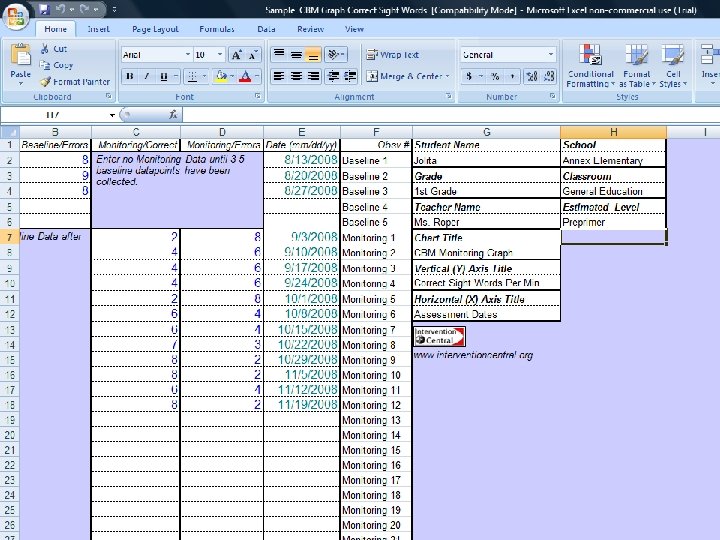This screenshot has width=720, height=540.
Task: Activate the Format Painter
Action: pyautogui.click(x=75, y=82)
